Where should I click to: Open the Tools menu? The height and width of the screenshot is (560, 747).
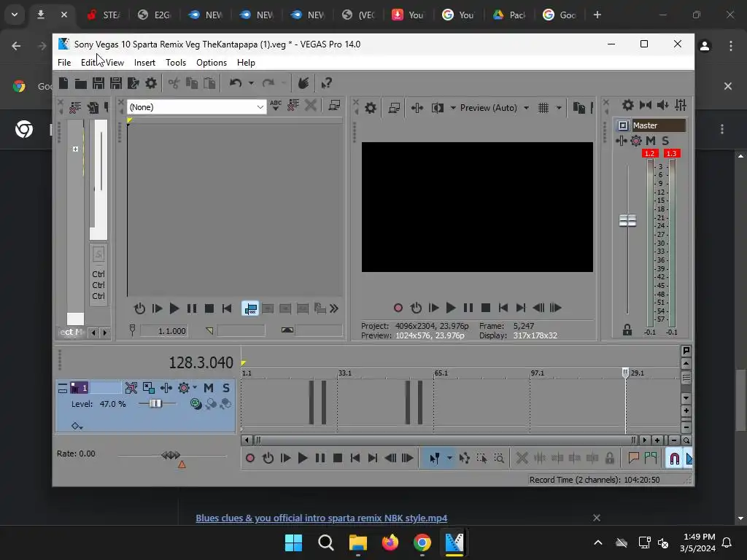coord(176,63)
